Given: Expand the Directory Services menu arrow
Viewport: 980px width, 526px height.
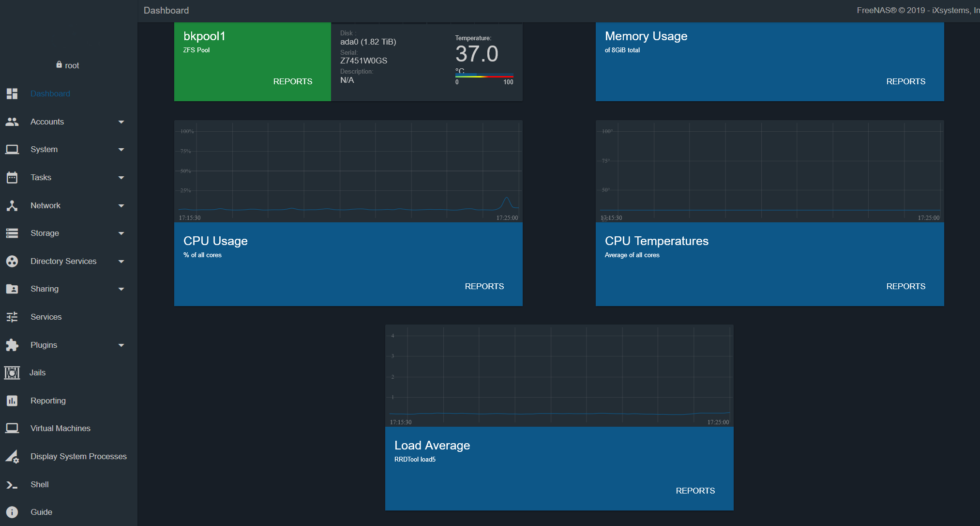Looking at the screenshot, I should coord(121,262).
